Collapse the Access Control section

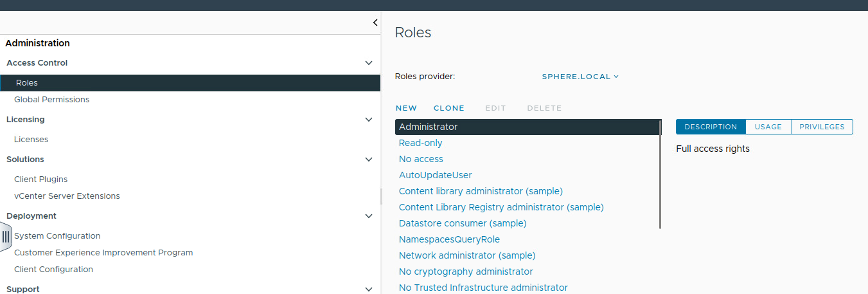368,63
